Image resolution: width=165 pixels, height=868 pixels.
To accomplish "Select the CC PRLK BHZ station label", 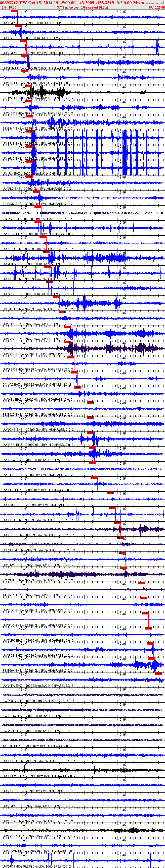I will [x=38, y=701].
